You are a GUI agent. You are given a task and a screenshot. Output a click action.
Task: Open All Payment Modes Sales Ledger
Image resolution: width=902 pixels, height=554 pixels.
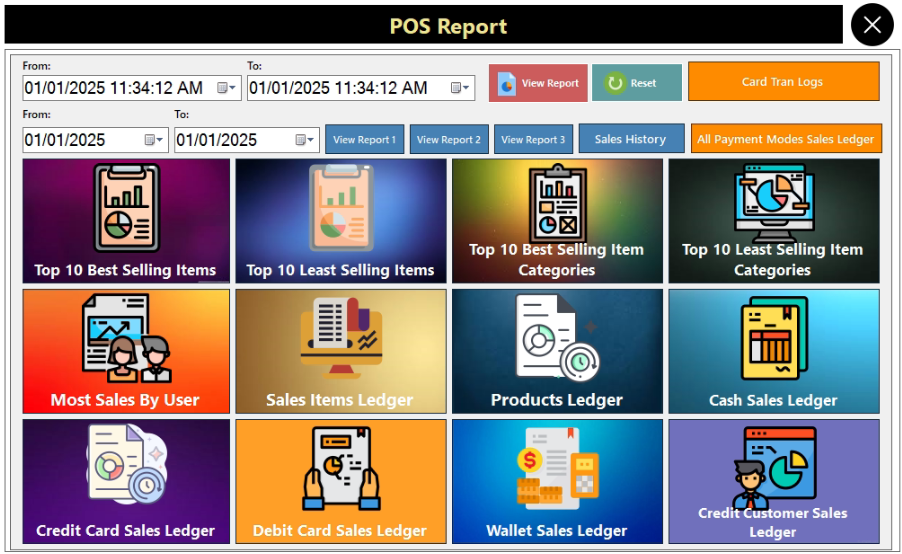click(x=786, y=139)
